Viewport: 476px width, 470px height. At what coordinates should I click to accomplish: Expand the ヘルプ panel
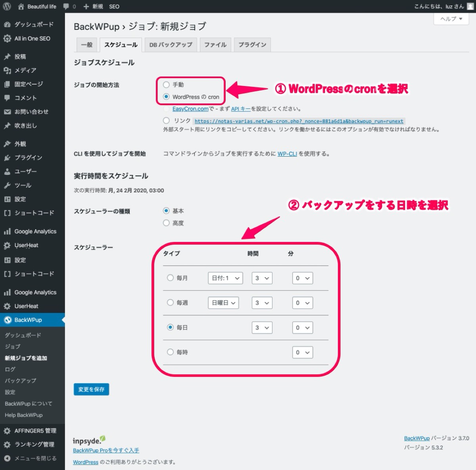(x=451, y=19)
